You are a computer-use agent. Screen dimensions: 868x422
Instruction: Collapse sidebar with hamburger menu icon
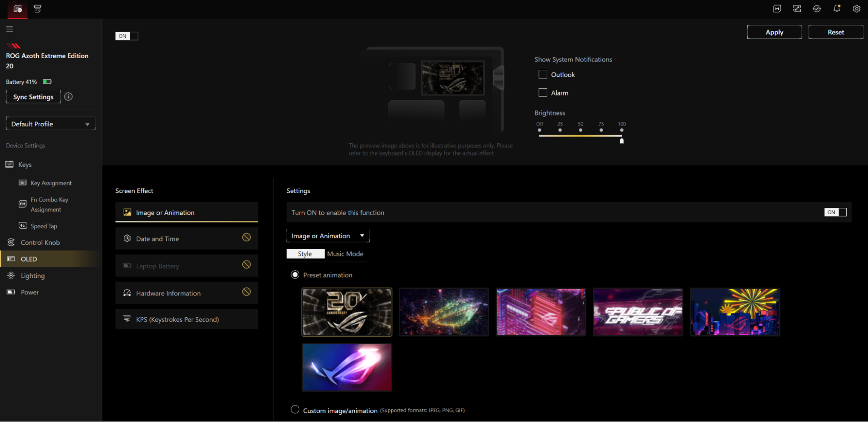(x=10, y=29)
